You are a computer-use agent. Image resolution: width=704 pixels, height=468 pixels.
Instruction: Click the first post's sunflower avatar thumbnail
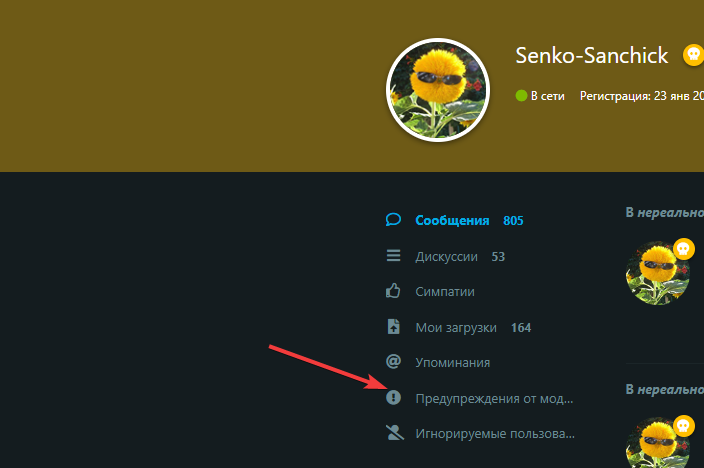[x=657, y=273]
